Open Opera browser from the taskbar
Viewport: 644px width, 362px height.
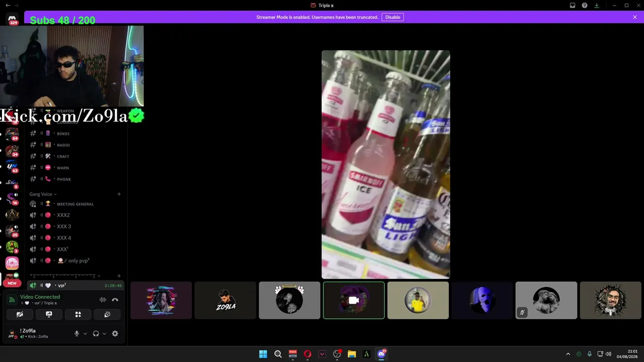click(x=307, y=354)
